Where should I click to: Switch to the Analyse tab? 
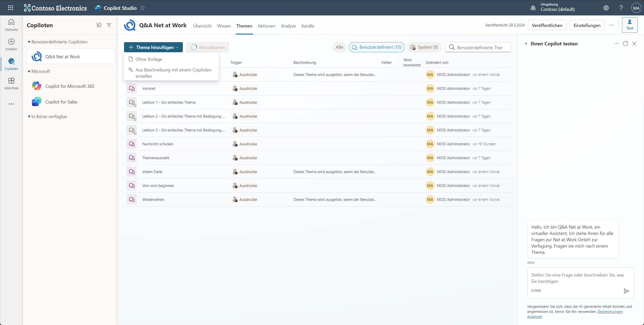point(288,26)
